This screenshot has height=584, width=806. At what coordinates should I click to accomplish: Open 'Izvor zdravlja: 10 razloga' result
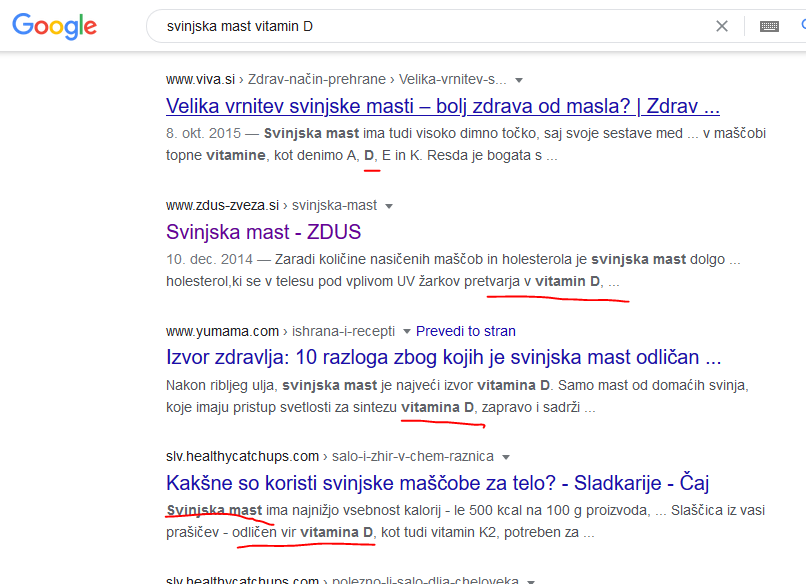click(444, 357)
